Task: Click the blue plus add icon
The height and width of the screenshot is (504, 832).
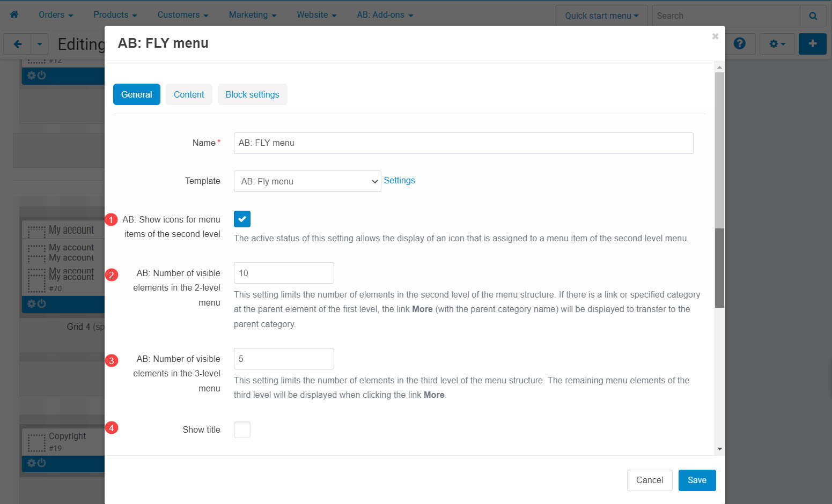Action: pyautogui.click(x=812, y=44)
